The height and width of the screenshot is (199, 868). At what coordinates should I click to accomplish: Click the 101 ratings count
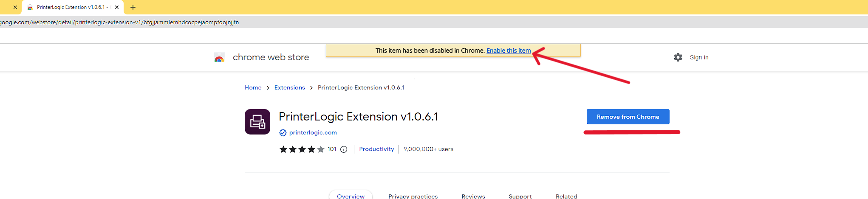tap(332, 149)
